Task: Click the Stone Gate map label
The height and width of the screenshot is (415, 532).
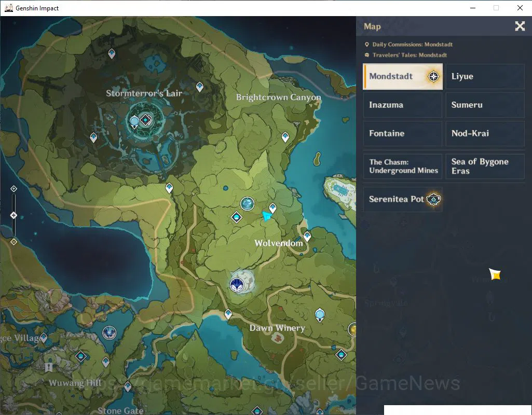Action: [120, 411]
